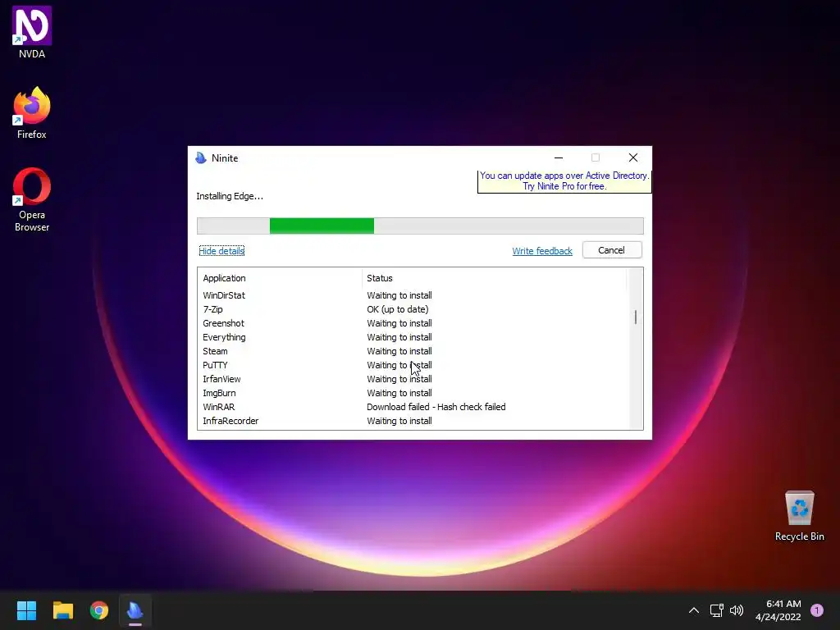
Task: Open the Windows Start menu
Action: [x=26, y=610]
